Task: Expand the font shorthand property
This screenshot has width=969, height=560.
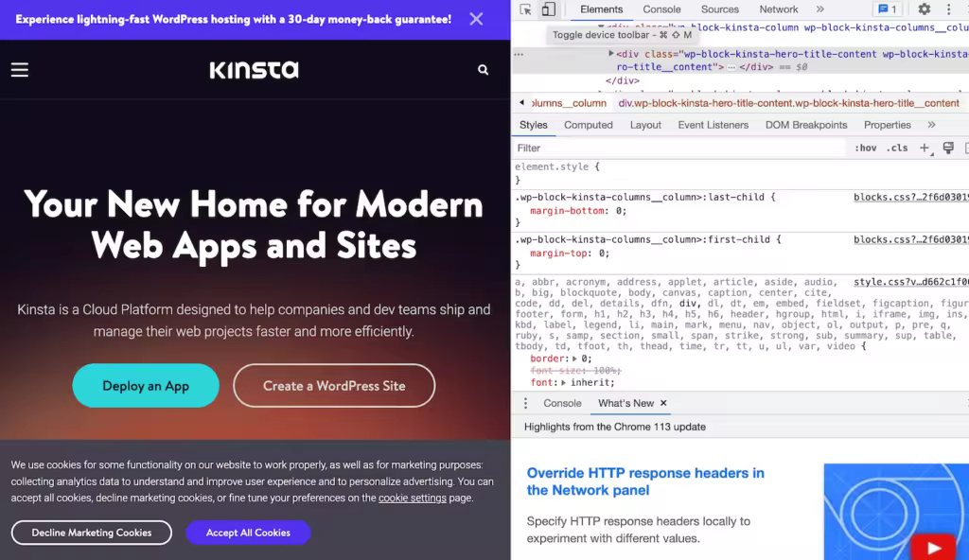Action: click(x=563, y=382)
